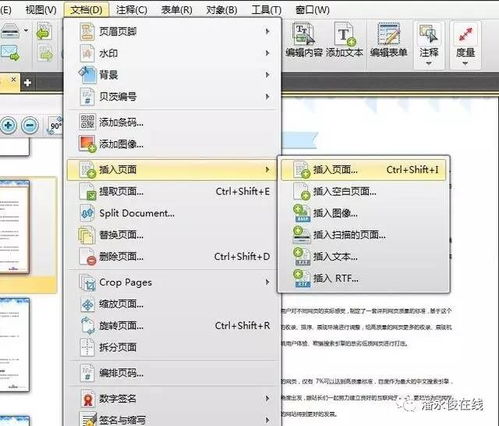Open the 视图(V) menu
The height and width of the screenshot is (426, 499).
click(41, 10)
